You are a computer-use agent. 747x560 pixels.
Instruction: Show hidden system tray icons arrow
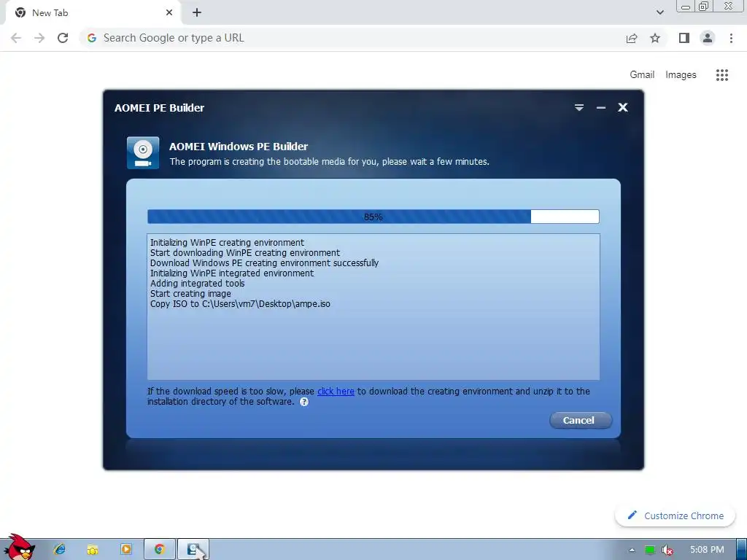[632, 550]
